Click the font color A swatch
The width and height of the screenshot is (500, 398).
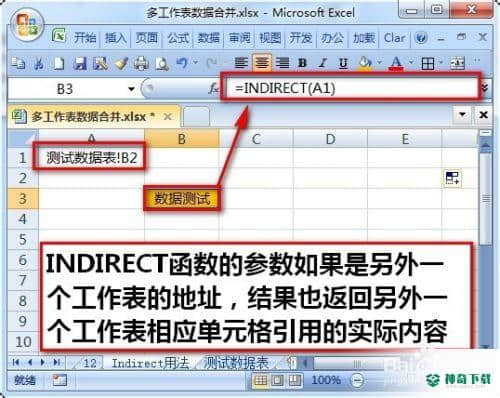click(x=396, y=63)
